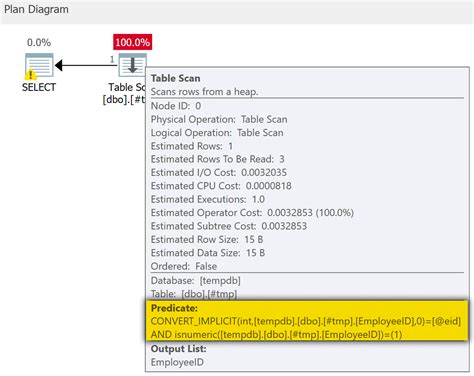
Task: Click EmployeeID in Output List
Action: point(177,362)
